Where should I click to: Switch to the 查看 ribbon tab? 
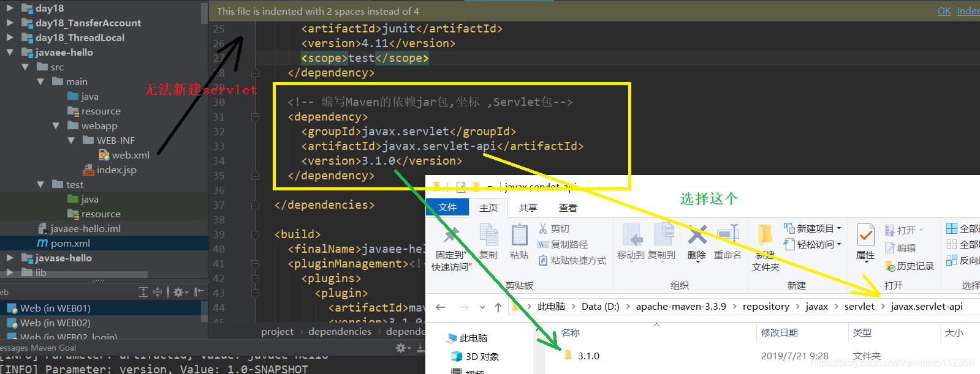coord(568,208)
